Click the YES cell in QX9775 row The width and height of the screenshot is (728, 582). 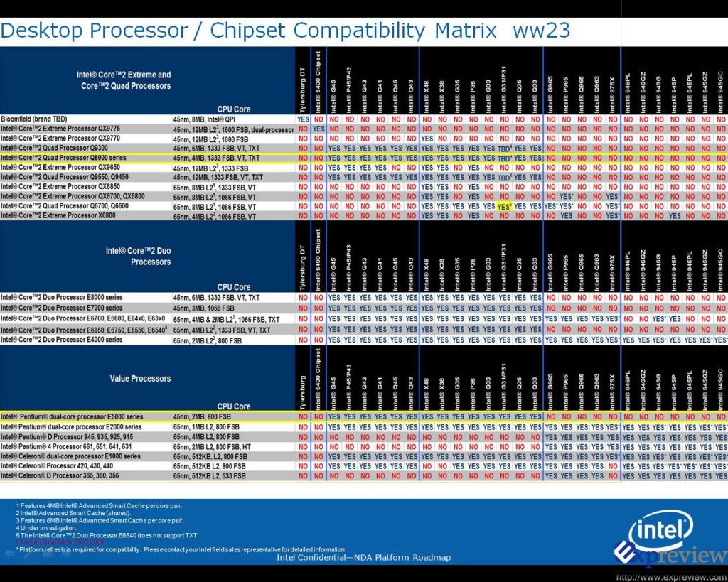pyautogui.click(x=318, y=129)
